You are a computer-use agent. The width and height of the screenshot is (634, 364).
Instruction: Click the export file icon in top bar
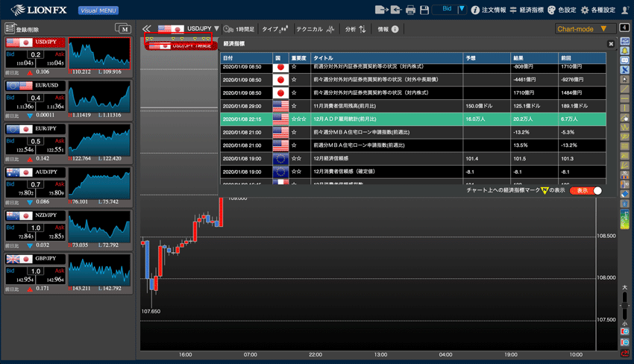[381, 10]
